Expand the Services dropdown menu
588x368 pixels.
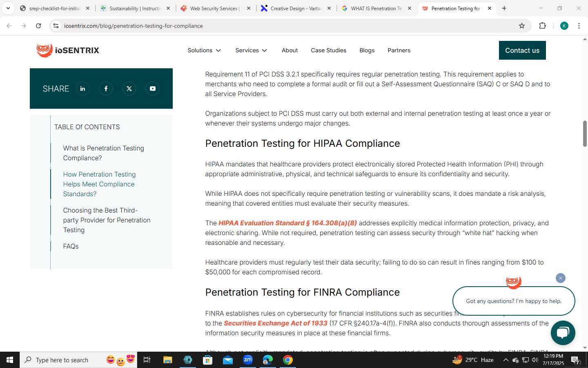coord(251,50)
